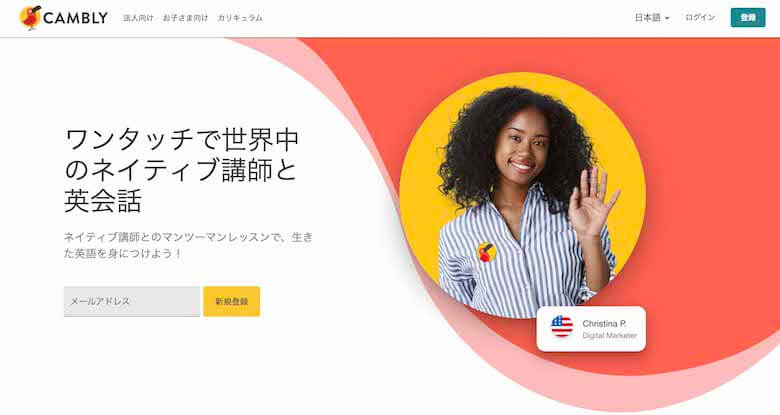Screen dimensions: 780x415
Task: Click the US flag icon on tutor card
Action: (x=562, y=326)
